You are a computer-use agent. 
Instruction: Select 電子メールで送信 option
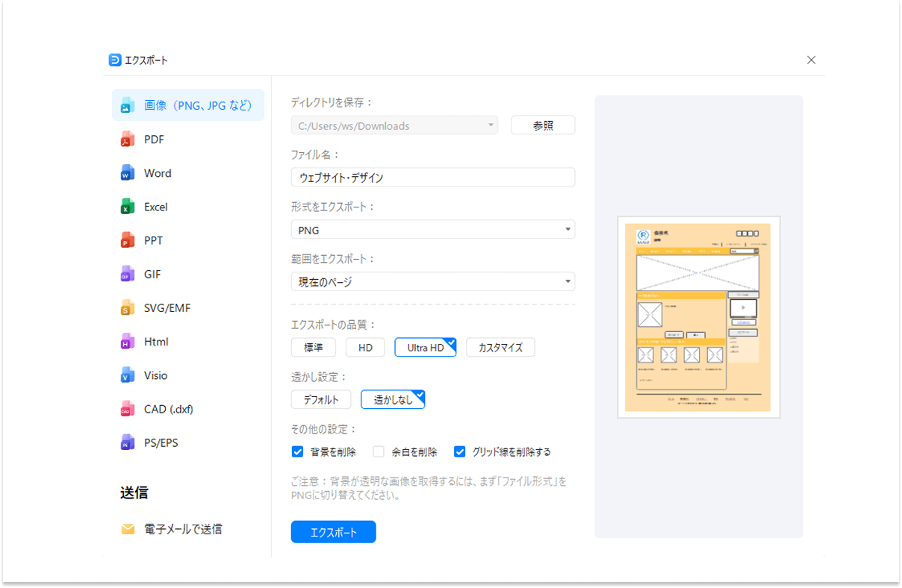[x=181, y=528]
